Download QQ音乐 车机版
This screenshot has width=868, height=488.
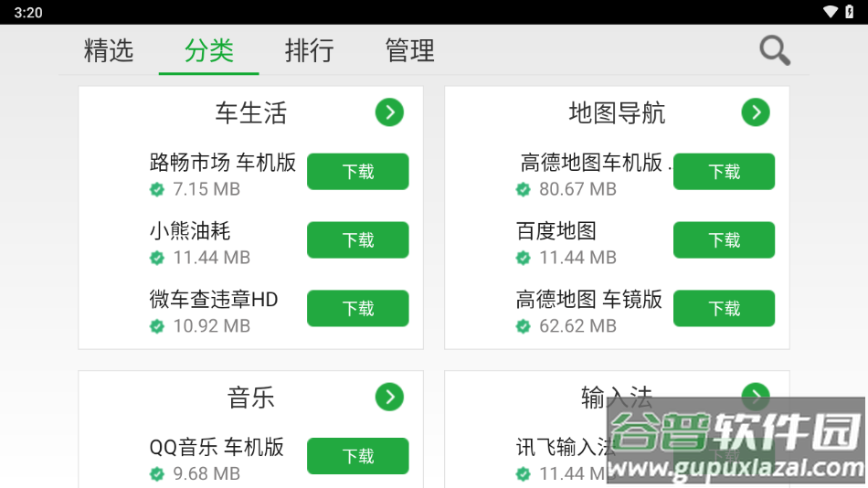pos(358,456)
